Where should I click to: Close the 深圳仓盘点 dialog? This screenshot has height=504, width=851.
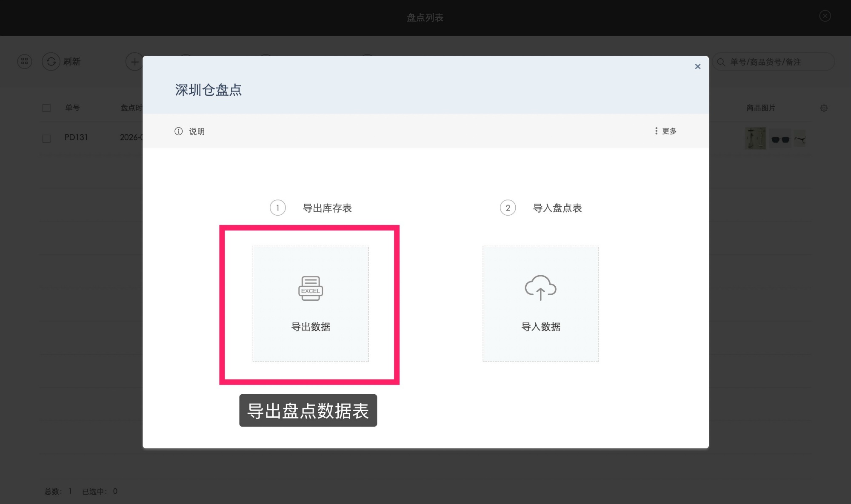click(697, 66)
